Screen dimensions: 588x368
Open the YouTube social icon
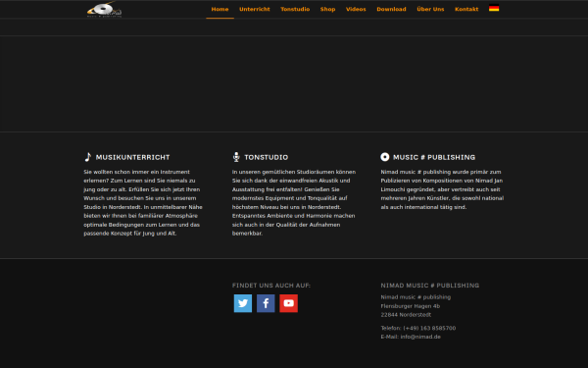click(x=289, y=303)
